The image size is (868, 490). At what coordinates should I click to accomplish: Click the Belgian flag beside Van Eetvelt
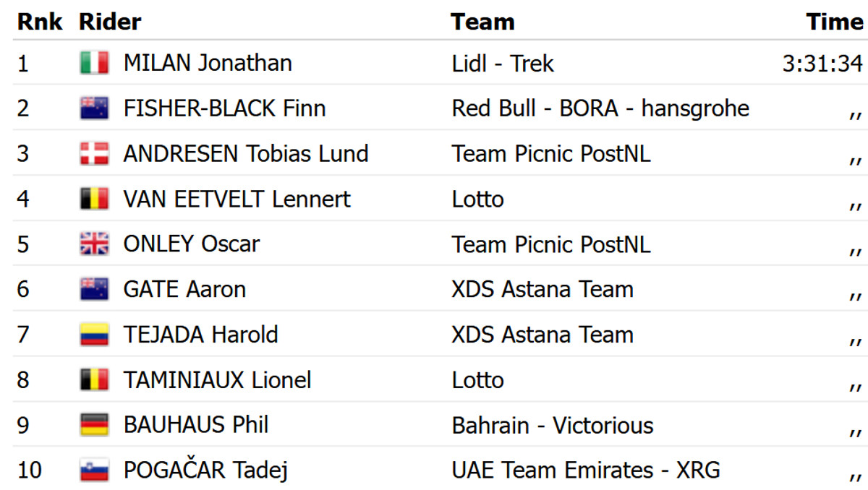tap(94, 199)
